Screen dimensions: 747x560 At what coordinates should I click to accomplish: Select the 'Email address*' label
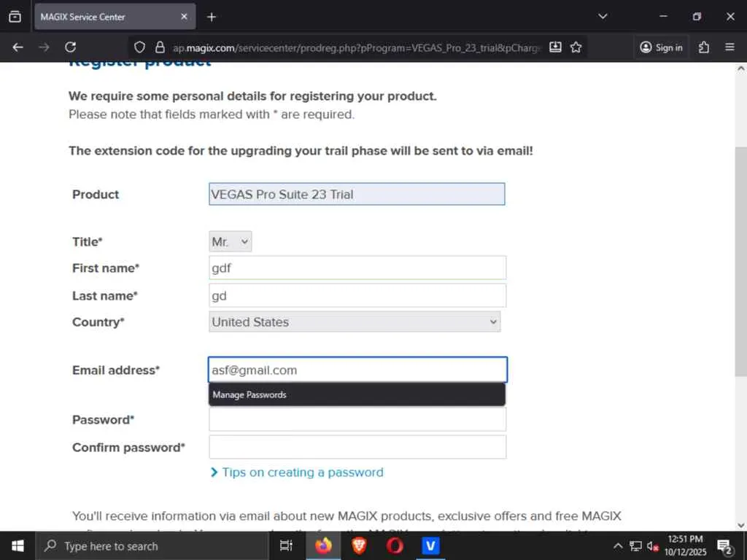tap(116, 370)
